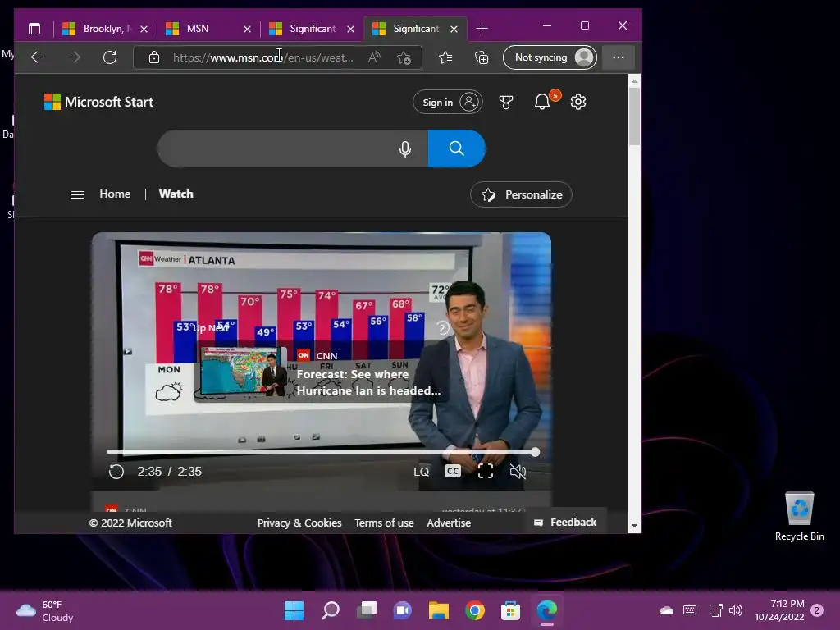The height and width of the screenshot is (630, 840).
Task: Click the scrollbar down arrow
Action: point(634,526)
